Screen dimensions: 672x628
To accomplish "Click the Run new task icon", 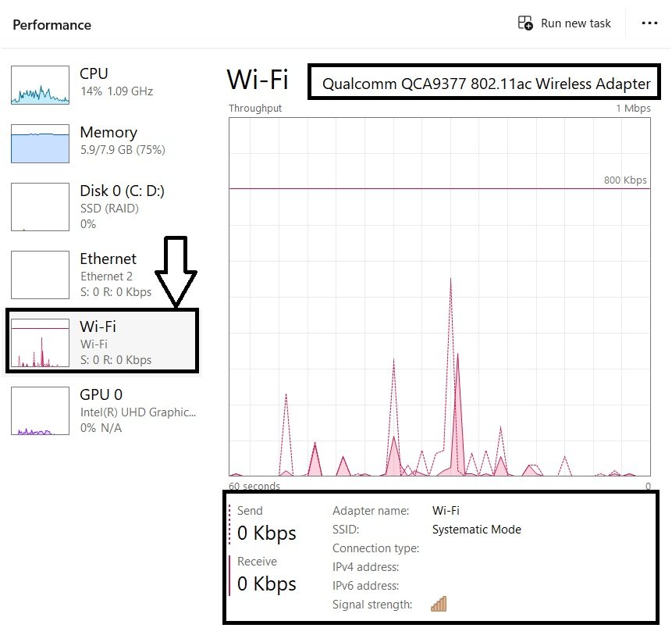I will (525, 23).
